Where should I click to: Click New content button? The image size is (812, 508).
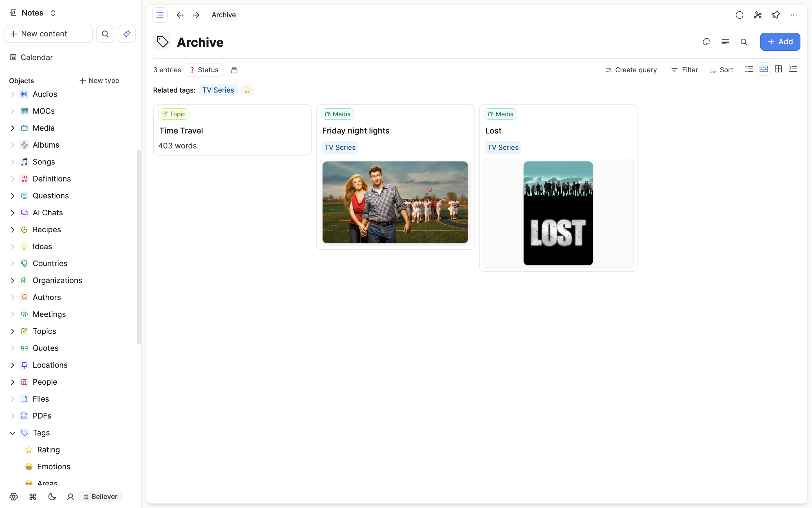pyautogui.click(x=49, y=34)
